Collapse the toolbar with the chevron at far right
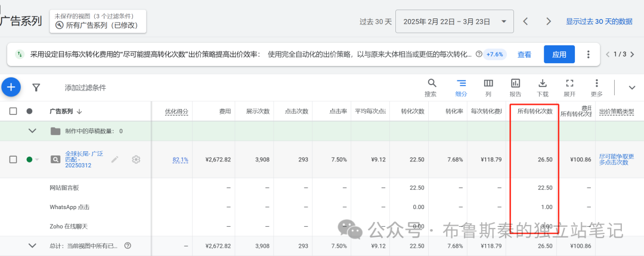 (631, 88)
